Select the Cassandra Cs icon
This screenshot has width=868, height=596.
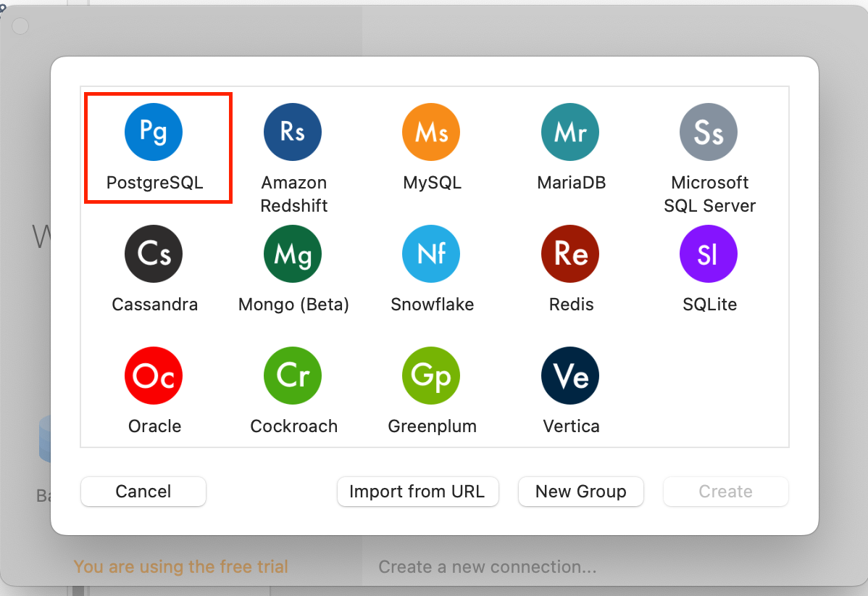pyautogui.click(x=154, y=254)
